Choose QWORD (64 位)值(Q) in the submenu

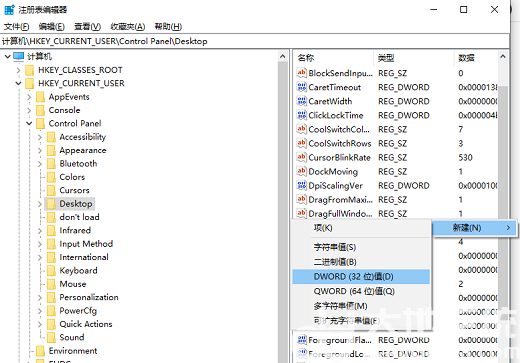coord(361,291)
